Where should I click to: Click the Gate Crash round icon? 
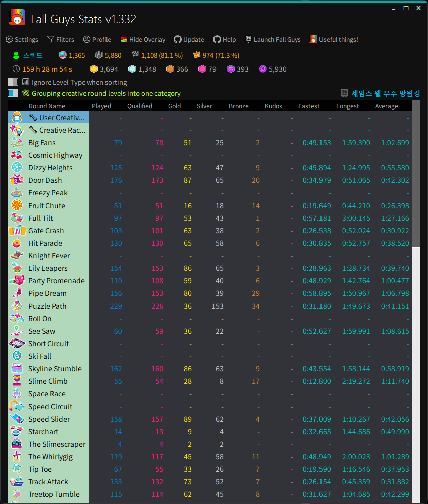[17, 231]
